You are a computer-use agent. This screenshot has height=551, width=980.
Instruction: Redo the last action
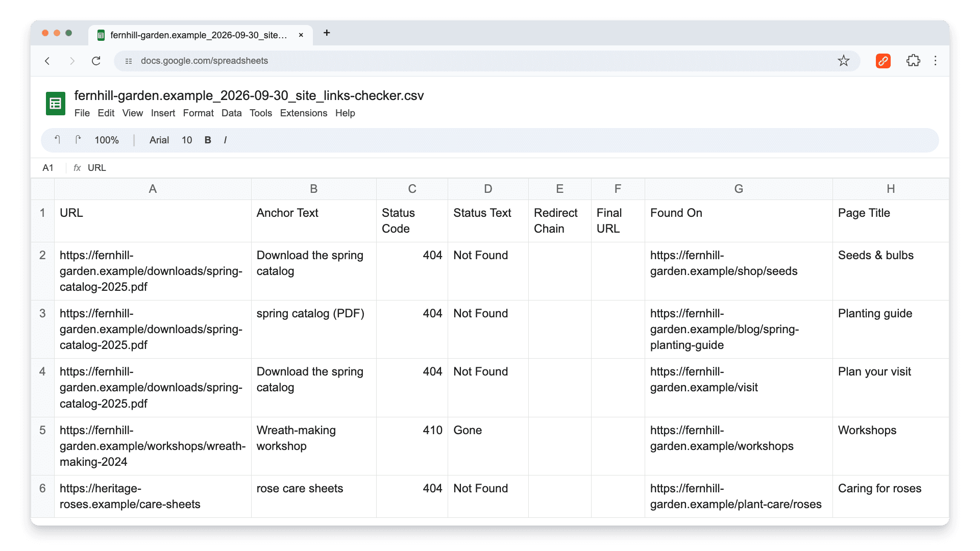click(78, 140)
